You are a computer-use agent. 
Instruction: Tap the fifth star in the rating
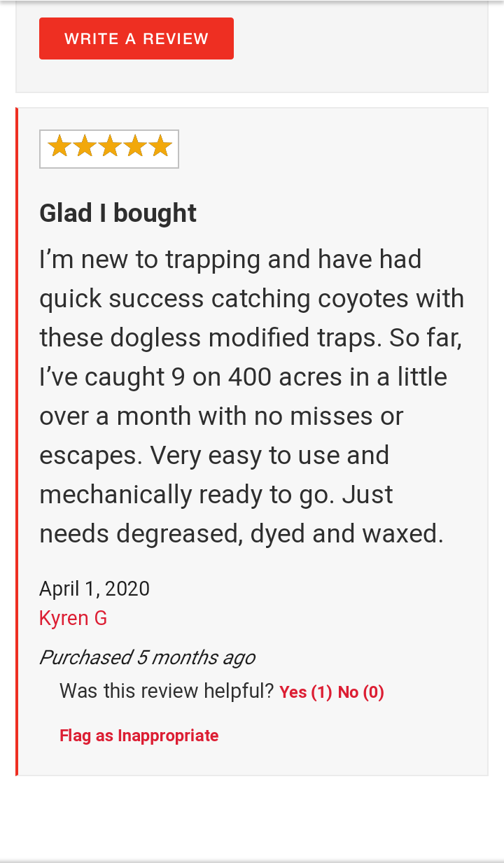[160, 147]
